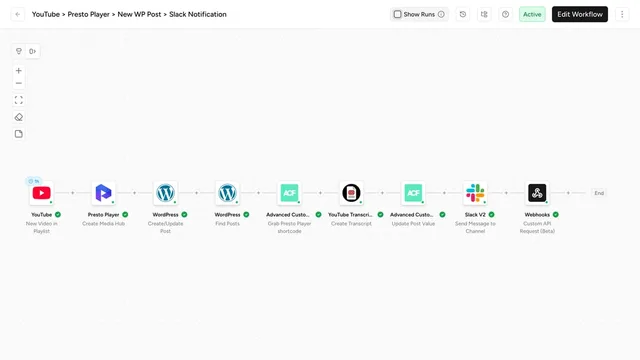Click the 'Send Message to Channel' text
Image resolution: width=640 pixels, height=360 pixels.
pyautogui.click(x=475, y=227)
